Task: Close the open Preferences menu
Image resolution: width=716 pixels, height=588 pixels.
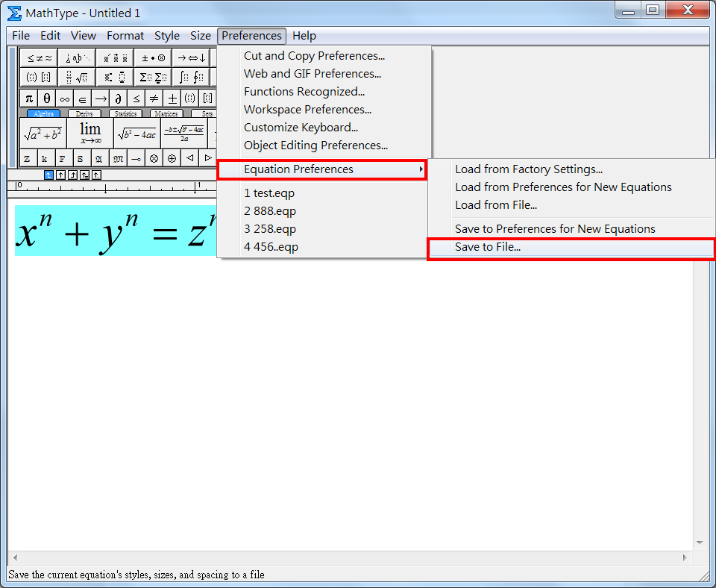Action: coord(251,36)
